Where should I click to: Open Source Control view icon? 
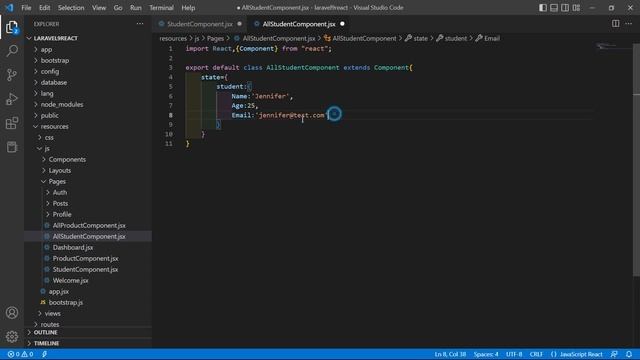click(x=12, y=75)
